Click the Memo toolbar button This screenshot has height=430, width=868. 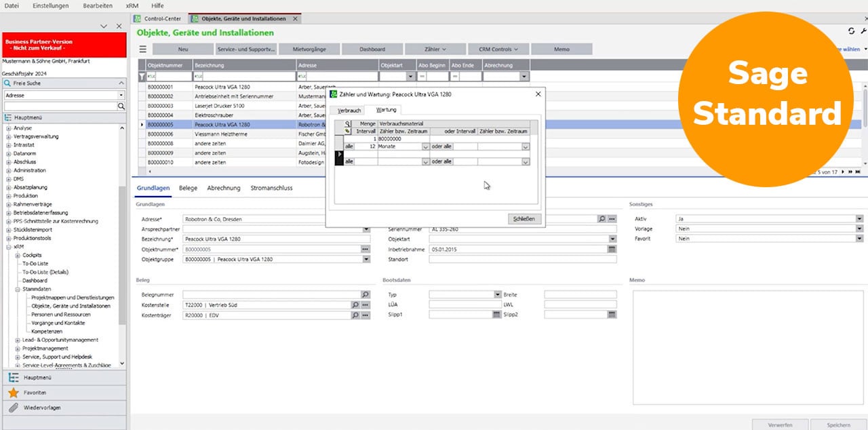coord(561,50)
